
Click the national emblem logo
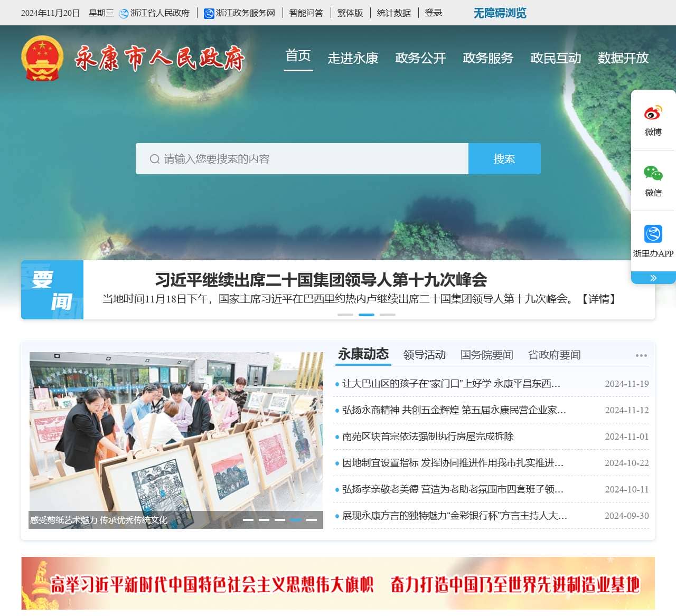(42, 58)
